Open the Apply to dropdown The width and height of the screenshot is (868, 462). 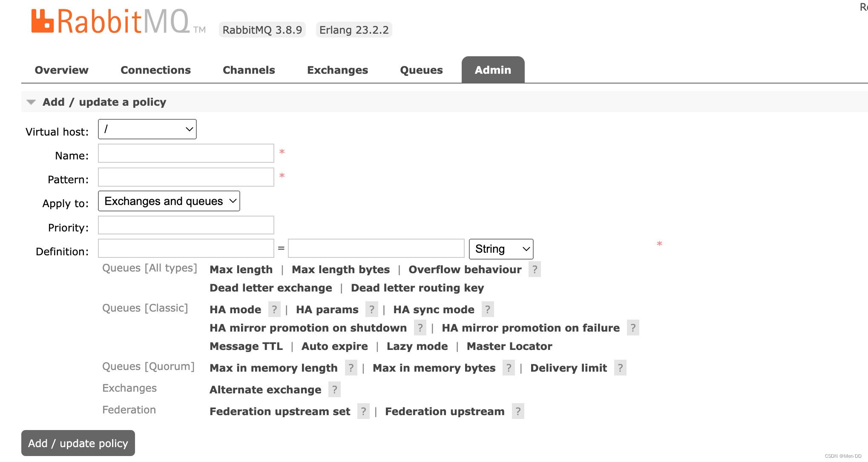pos(169,201)
